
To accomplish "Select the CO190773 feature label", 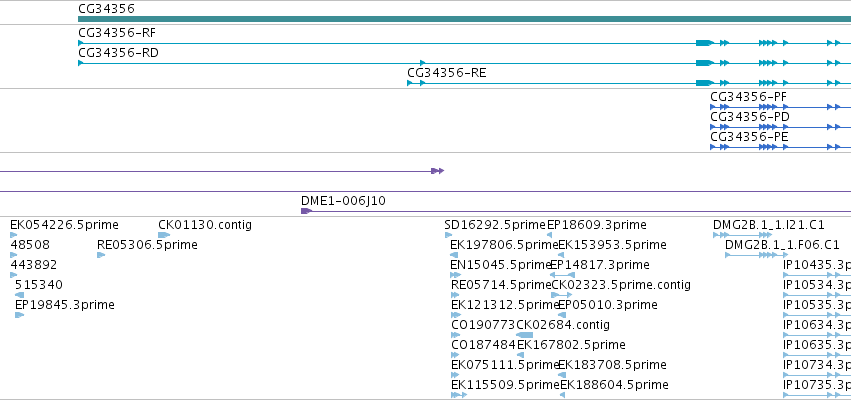I will (x=484, y=325).
